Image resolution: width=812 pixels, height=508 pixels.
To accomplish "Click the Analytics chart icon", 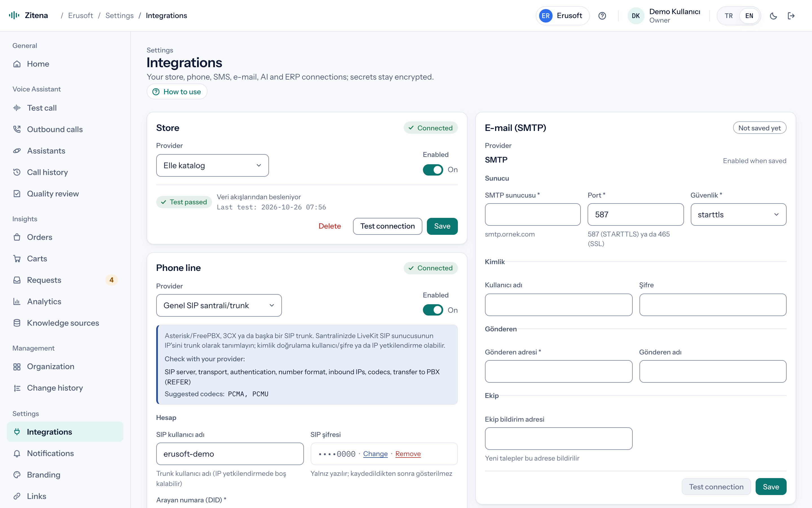I will pyautogui.click(x=17, y=302).
